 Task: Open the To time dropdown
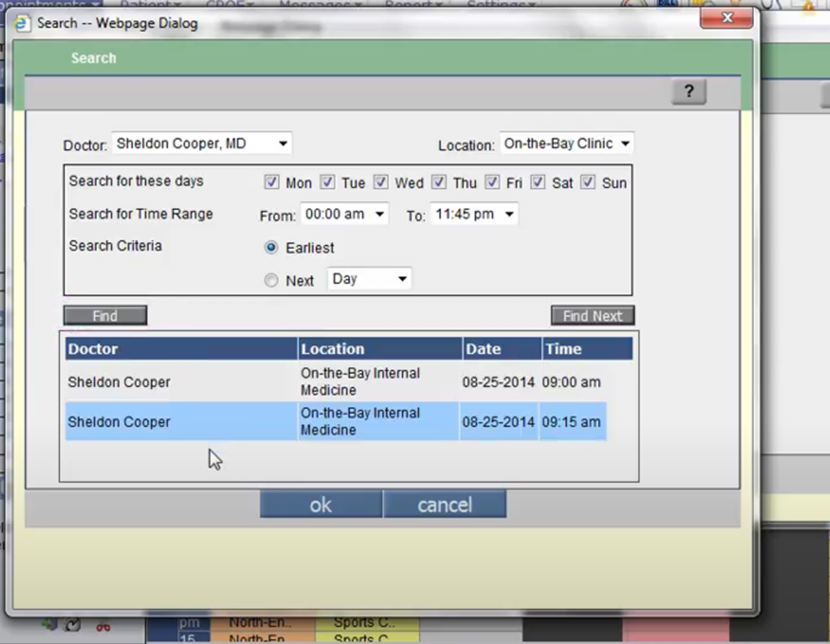click(474, 214)
